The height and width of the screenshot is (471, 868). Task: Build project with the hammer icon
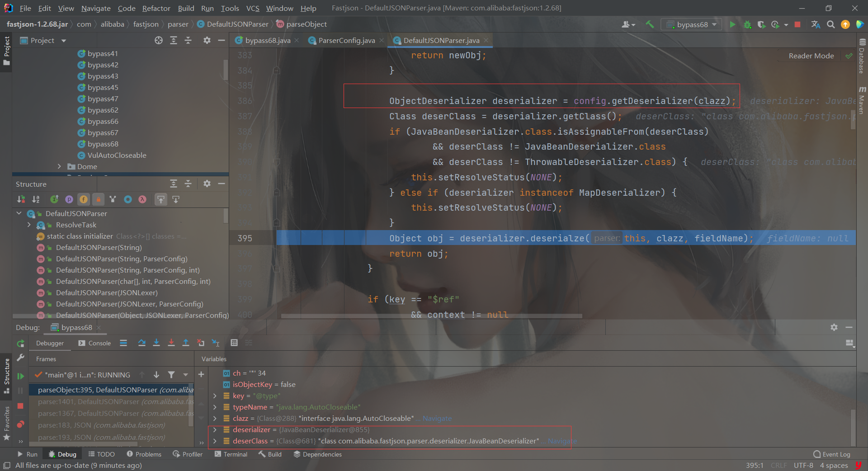pyautogui.click(x=650, y=24)
